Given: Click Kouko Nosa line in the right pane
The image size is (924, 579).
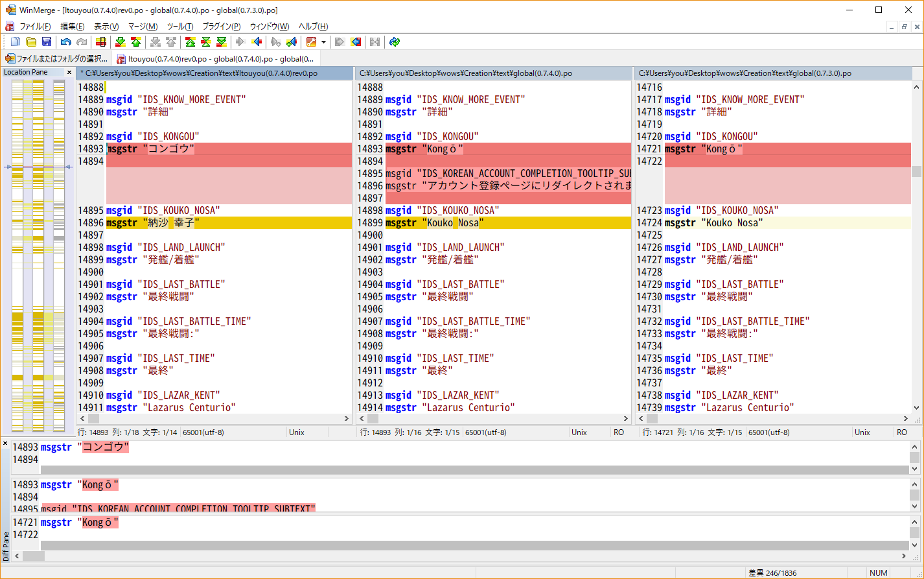Looking at the screenshot, I should 787,223.
